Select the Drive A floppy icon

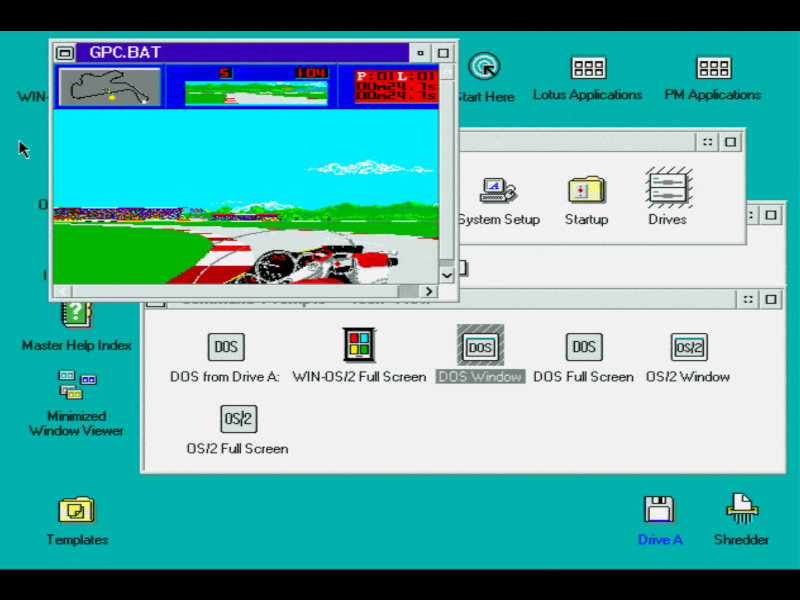point(659,510)
